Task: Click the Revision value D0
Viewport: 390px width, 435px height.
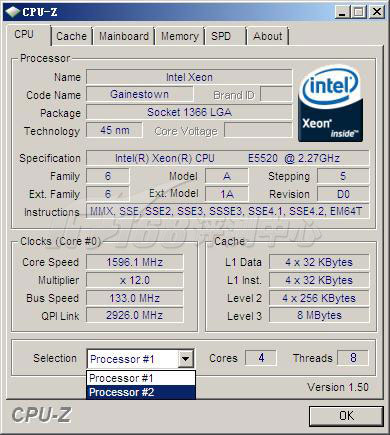Action: tap(343, 194)
